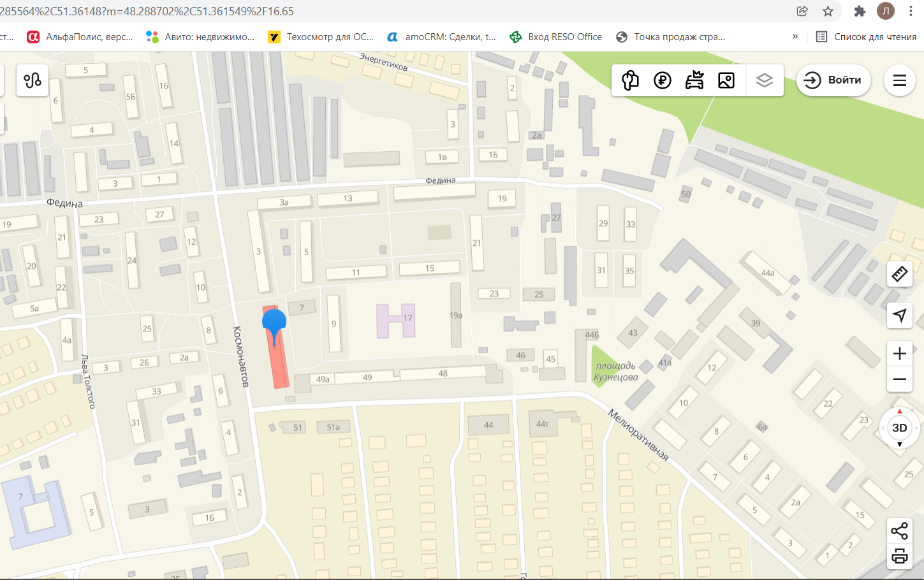924x580 pixels.
Task: Open the ruble payments layer icon
Action: pos(663,80)
